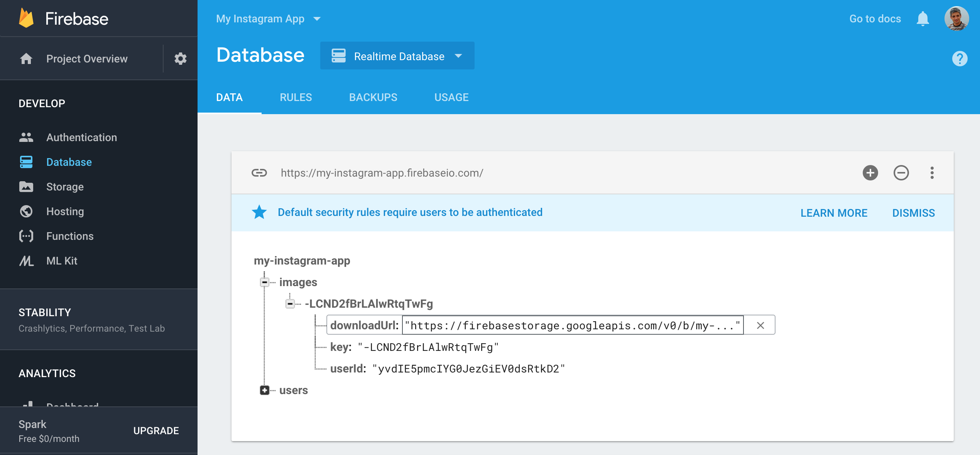Click the key value "-LCND2fBrLAlwRtqTwFg"
Viewport: 980px width, 455px height.
[428, 347]
